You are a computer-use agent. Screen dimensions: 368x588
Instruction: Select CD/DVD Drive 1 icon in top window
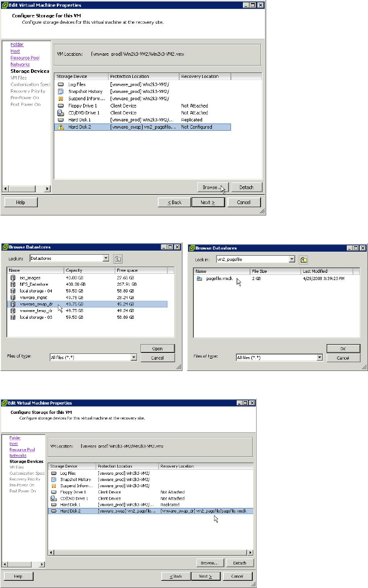(x=61, y=113)
